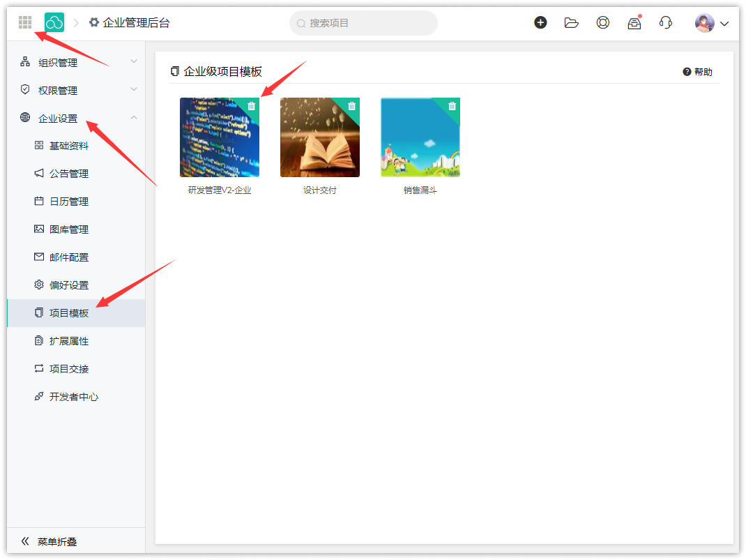Click trash icon on 销售漏斗 template
Viewport: 746px width, 560px height.
click(x=452, y=106)
